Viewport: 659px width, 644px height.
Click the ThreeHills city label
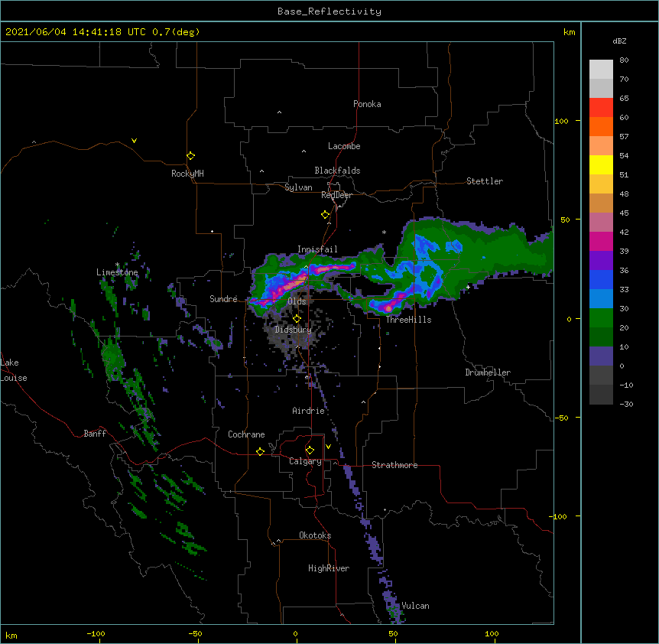(x=408, y=320)
